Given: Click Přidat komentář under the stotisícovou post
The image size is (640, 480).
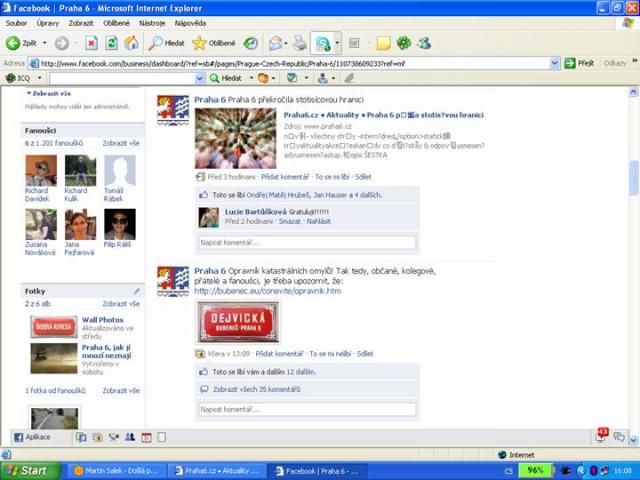Looking at the screenshot, I should pyautogui.click(x=285, y=177).
